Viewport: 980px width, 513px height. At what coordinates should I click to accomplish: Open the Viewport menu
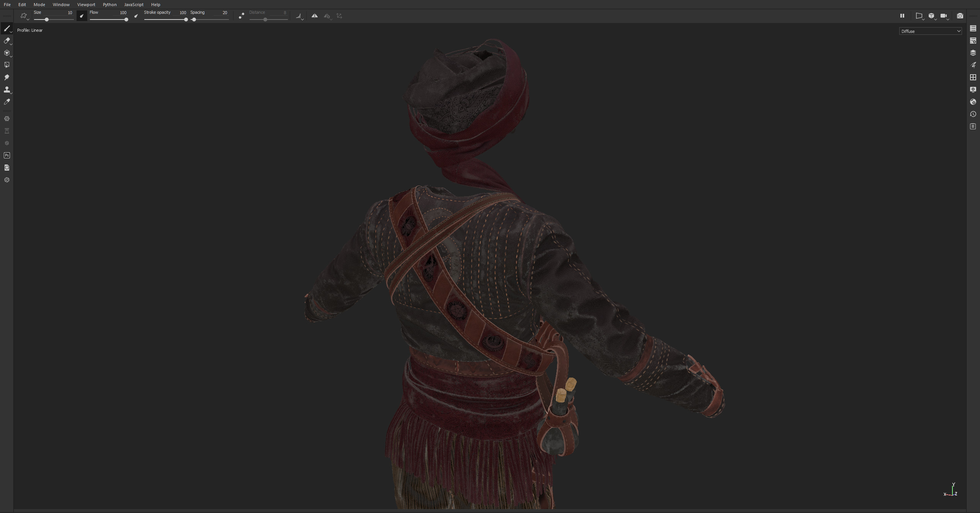[86, 5]
